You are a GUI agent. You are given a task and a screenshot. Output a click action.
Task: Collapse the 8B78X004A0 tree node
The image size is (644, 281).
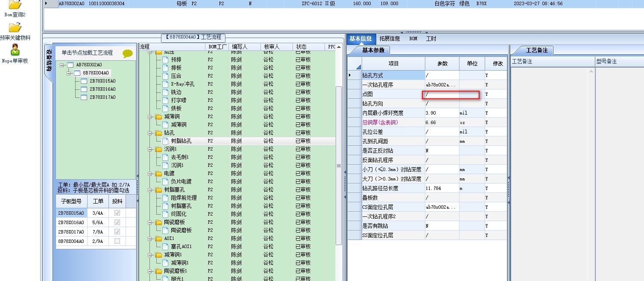69,73
